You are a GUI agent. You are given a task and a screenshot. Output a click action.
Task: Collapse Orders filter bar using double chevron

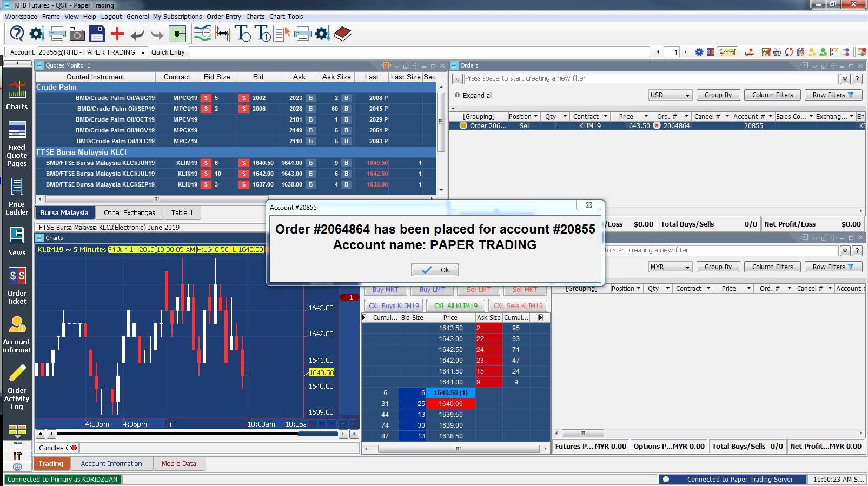(x=845, y=78)
